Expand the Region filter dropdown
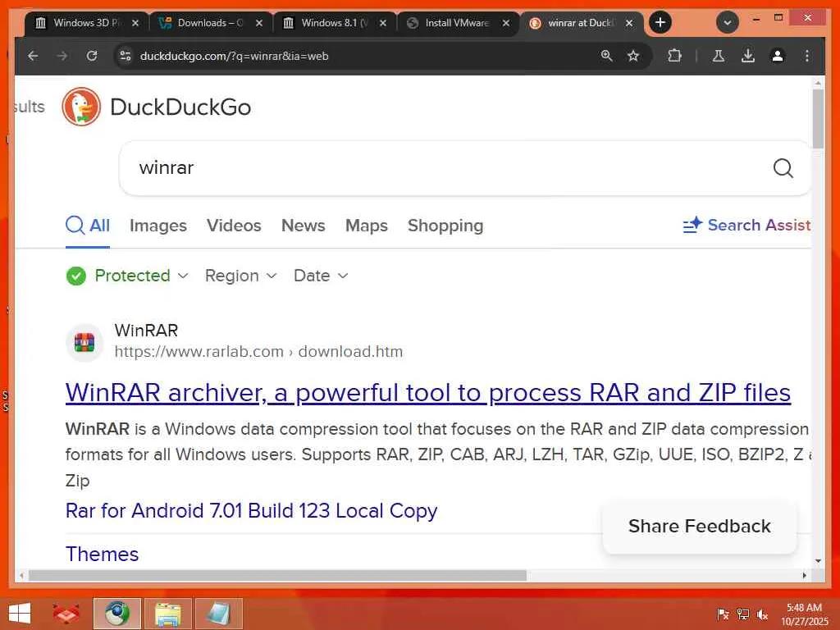This screenshot has height=630, width=840. (x=241, y=276)
